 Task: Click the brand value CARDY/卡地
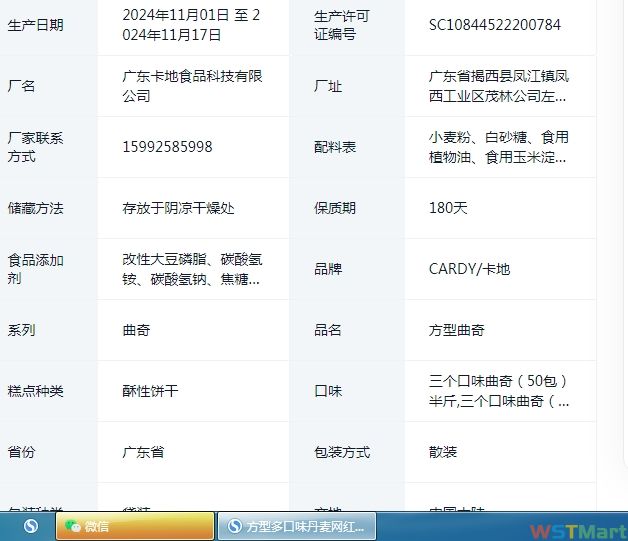click(469, 269)
